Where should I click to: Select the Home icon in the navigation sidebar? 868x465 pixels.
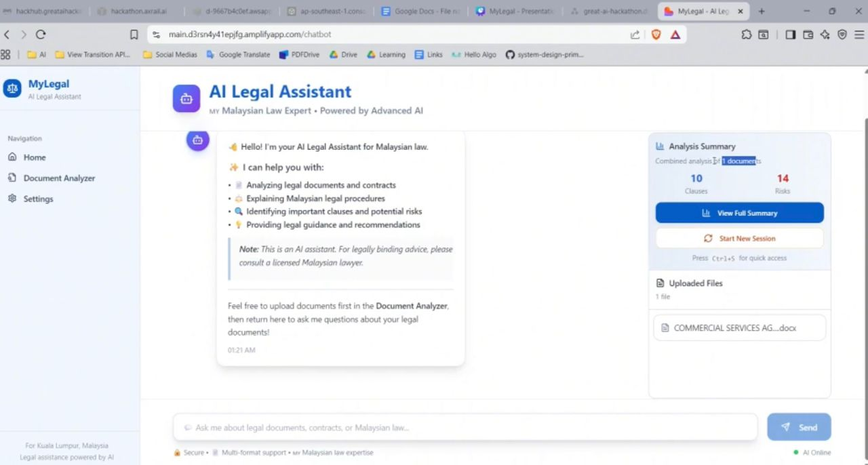point(12,157)
